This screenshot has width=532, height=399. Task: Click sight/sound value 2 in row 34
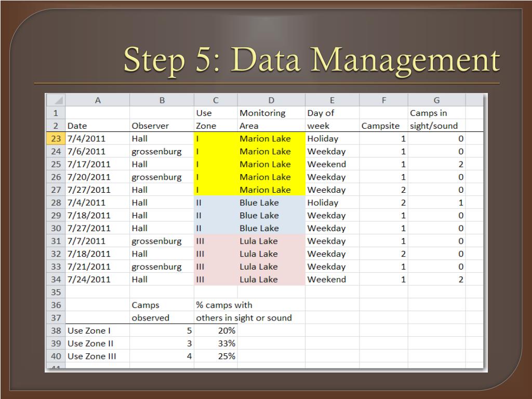436,279
